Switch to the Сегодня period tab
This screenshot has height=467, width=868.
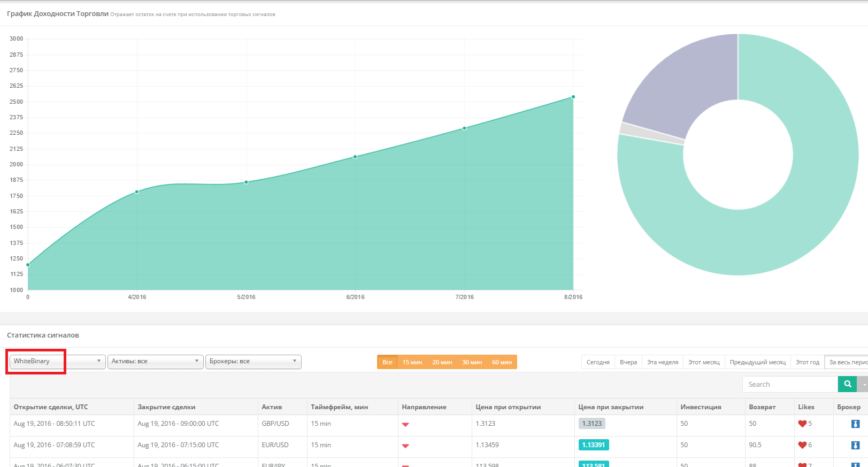click(598, 362)
